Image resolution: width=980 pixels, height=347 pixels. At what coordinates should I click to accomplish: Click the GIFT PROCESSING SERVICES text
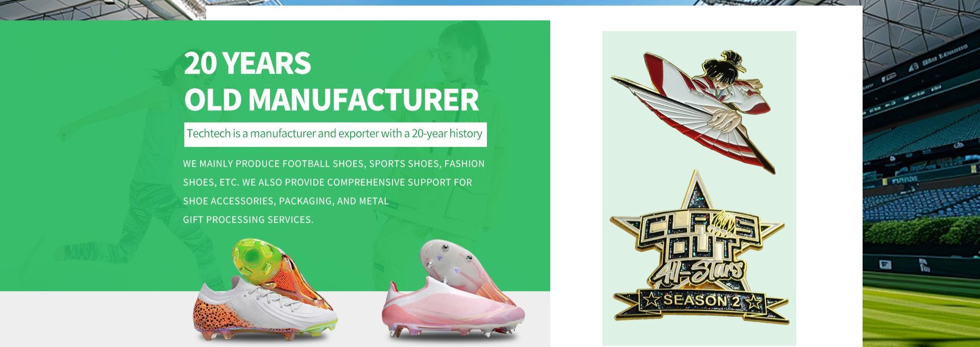[x=248, y=219]
